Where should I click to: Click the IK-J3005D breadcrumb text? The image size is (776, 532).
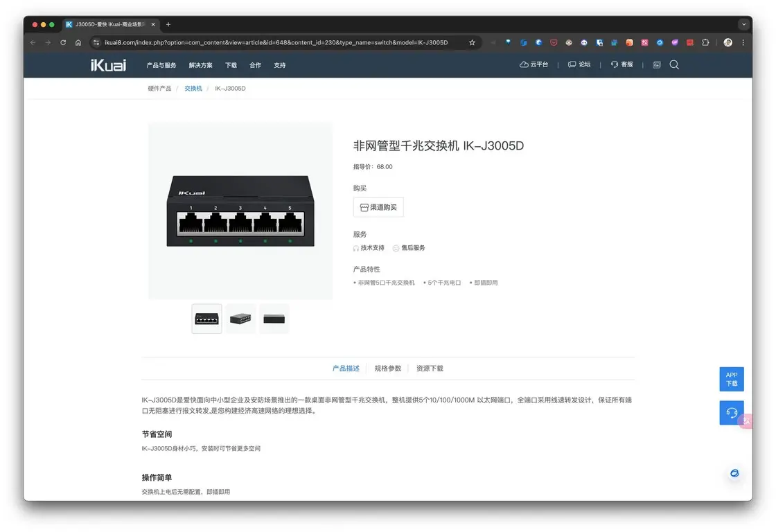click(230, 89)
